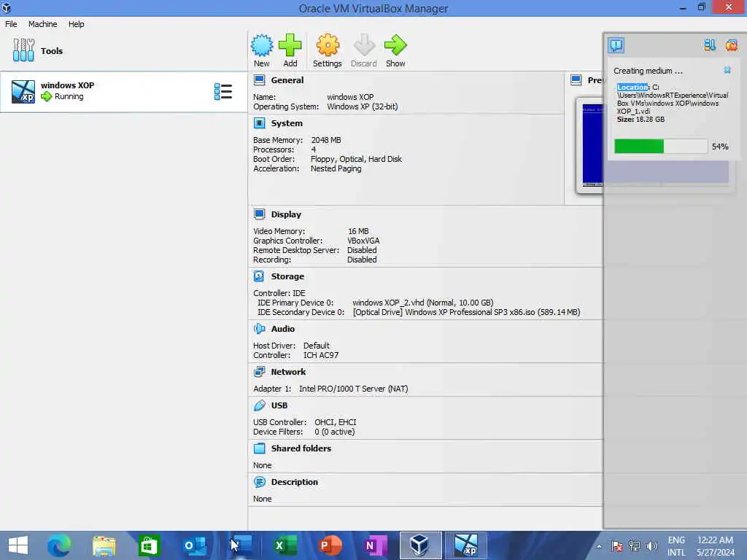Open the windows XOP machine menu list icon
The height and width of the screenshot is (560, 747).
pos(223,91)
